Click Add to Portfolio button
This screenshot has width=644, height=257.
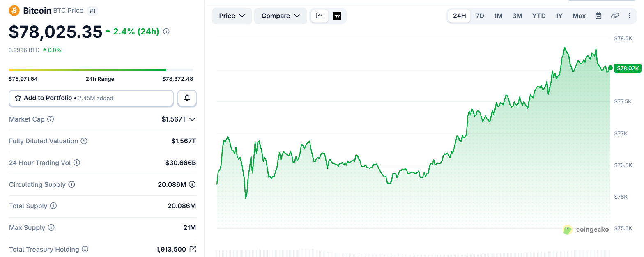click(91, 98)
